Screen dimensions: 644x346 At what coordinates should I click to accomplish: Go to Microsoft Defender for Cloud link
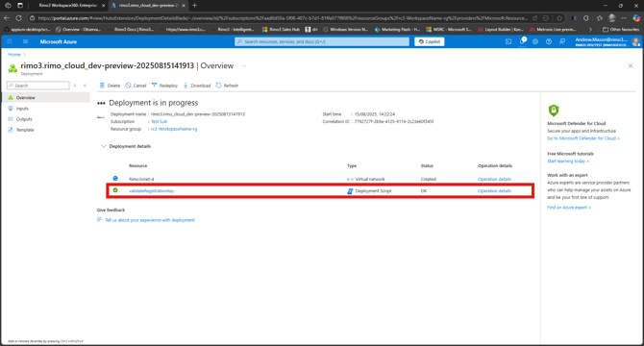point(583,138)
